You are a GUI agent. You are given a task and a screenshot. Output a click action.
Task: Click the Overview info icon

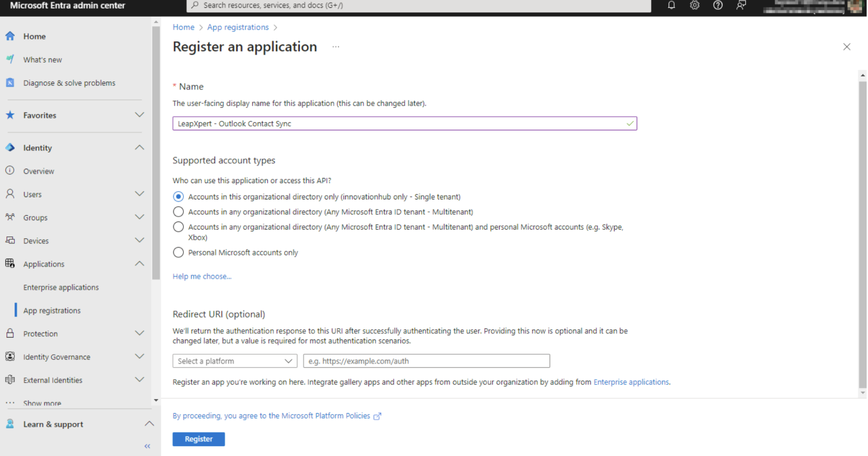pyautogui.click(x=10, y=171)
